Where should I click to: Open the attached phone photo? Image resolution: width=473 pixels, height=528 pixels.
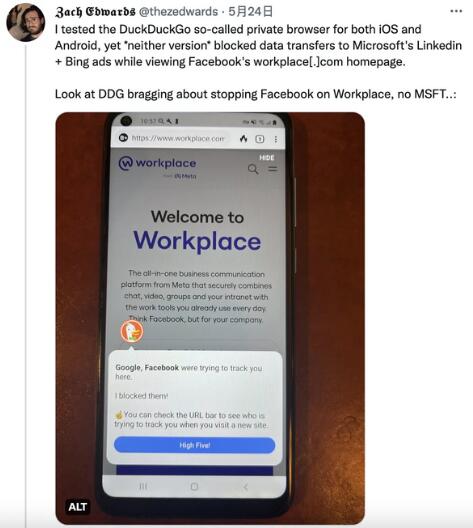(x=210, y=318)
